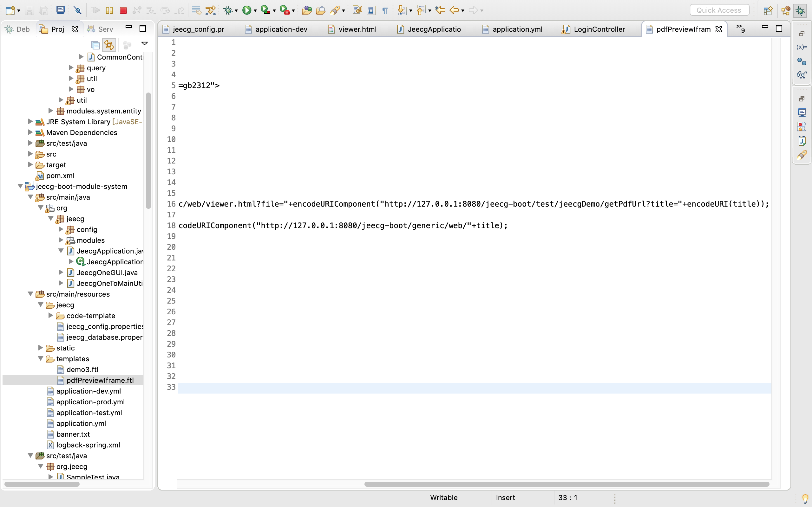Image resolution: width=812 pixels, height=507 pixels.
Task: Launch a new Debug session
Action: 228,10
